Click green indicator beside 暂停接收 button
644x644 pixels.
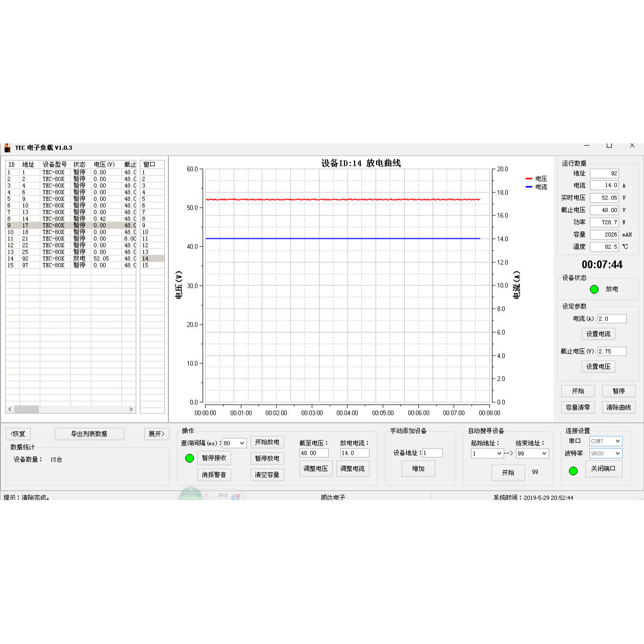[189, 458]
